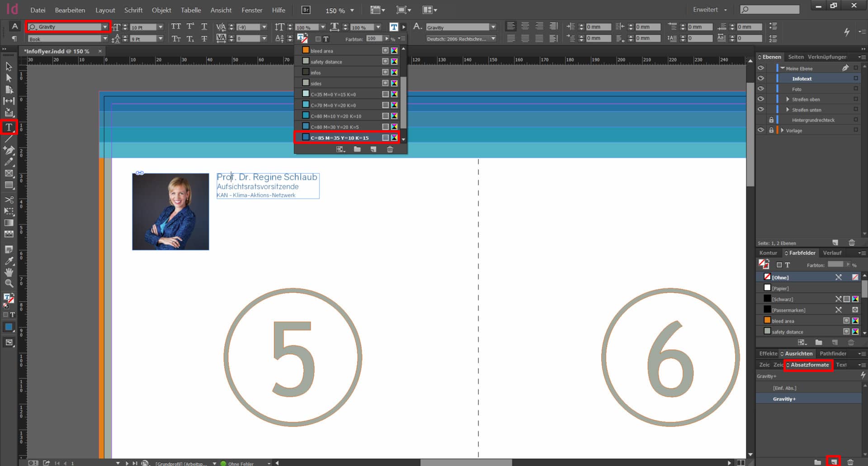Screen dimensions: 868x466
Task: Hide the Streifen unten layer
Action: tap(761, 109)
